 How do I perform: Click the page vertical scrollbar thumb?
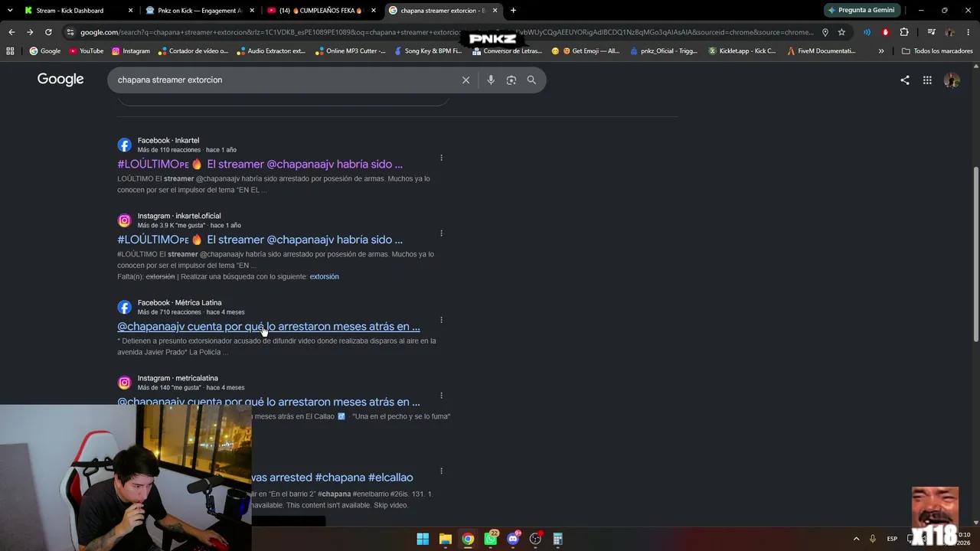[975, 255]
